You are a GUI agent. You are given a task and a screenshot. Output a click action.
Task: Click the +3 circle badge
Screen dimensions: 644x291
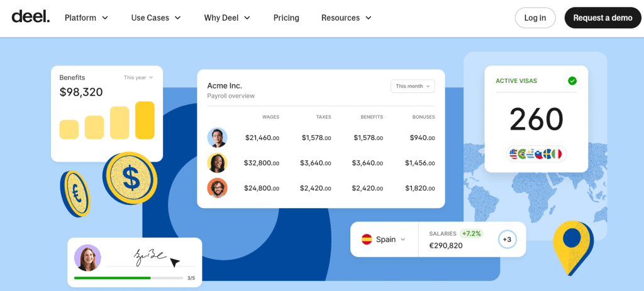pyautogui.click(x=507, y=239)
